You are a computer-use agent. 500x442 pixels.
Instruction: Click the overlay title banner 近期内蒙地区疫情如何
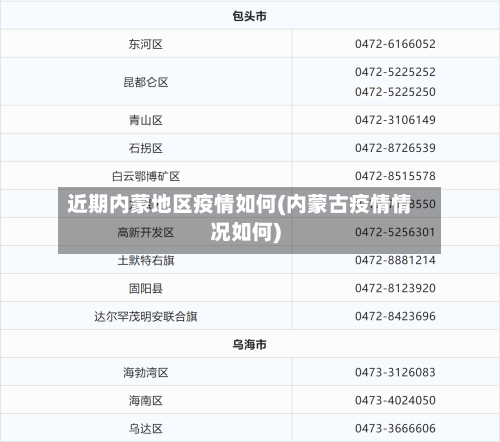tap(249, 220)
